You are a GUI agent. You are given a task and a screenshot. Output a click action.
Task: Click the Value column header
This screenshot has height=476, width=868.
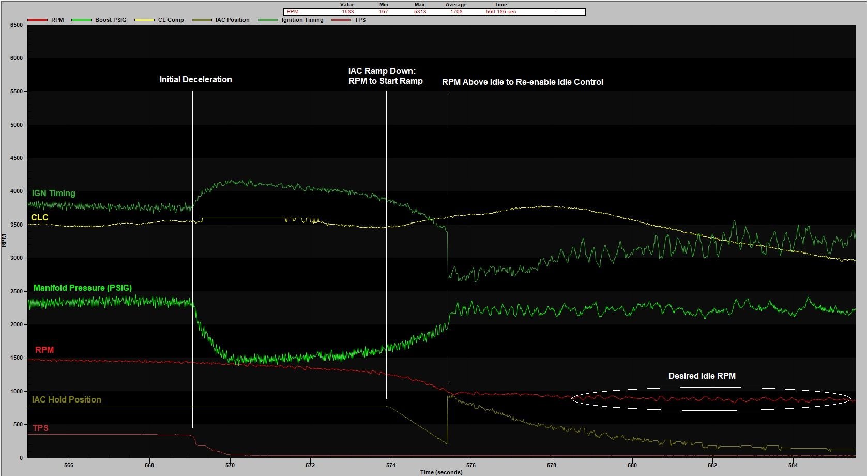(347, 4)
